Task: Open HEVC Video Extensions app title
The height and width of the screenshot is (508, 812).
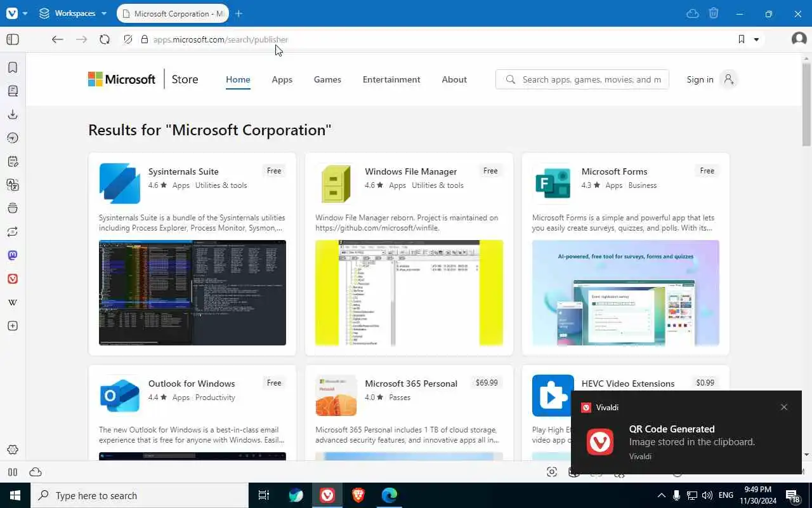Action: point(628,384)
